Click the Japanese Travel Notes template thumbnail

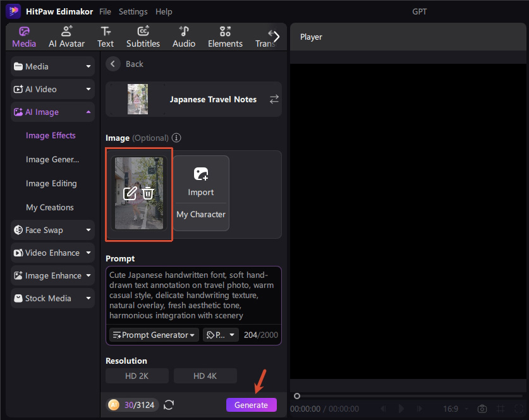[138, 99]
